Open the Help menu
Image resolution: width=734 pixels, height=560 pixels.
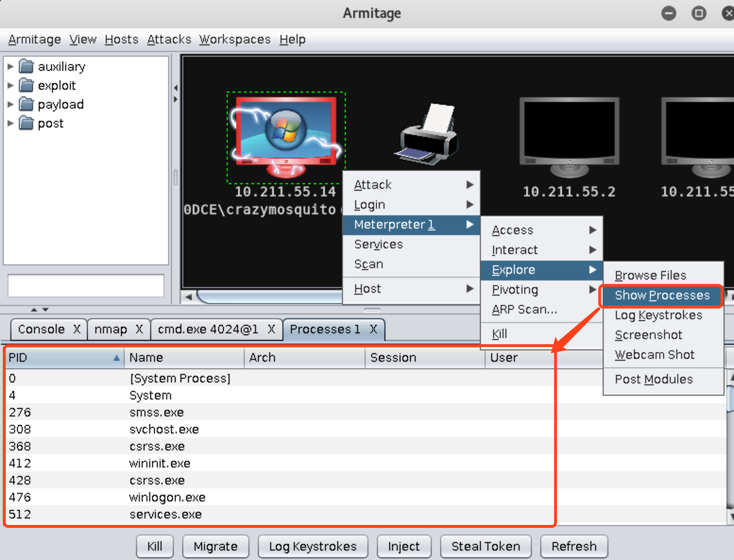coord(292,40)
